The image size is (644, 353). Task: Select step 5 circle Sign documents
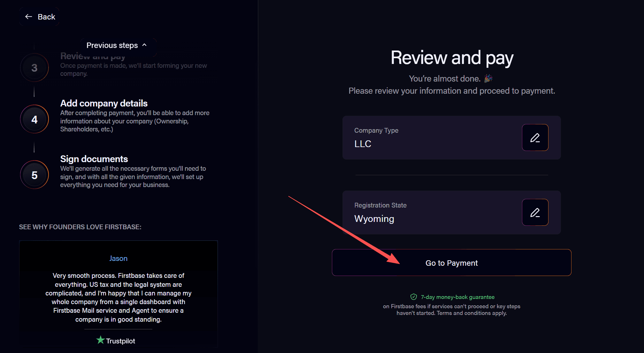[34, 175]
